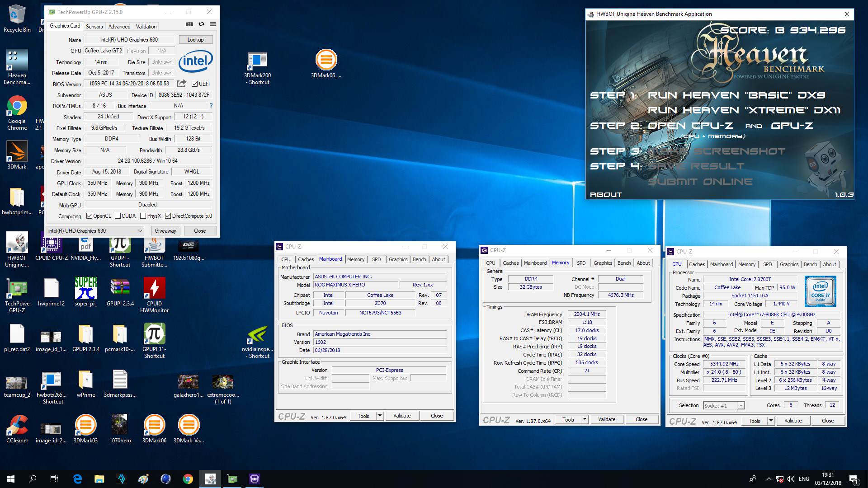Click 'Run Heaven Basic DX9' in HWBOT app
The height and width of the screenshot is (488, 868).
click(x=736, y=95)
